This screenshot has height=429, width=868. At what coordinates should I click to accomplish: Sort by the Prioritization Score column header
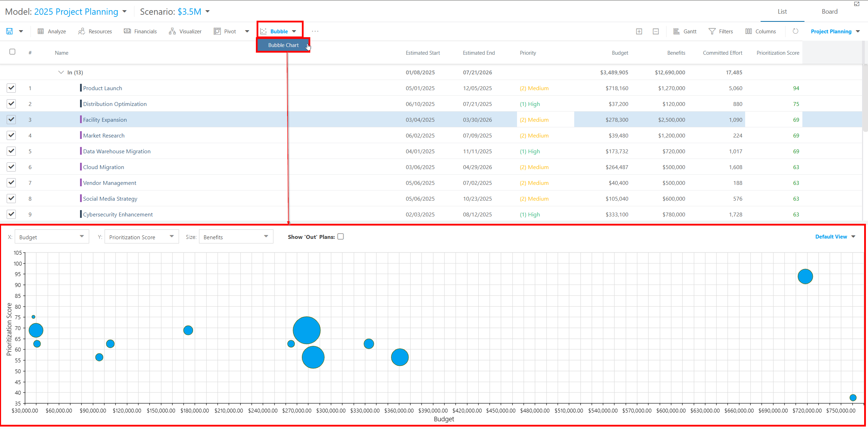pos(778,53)
